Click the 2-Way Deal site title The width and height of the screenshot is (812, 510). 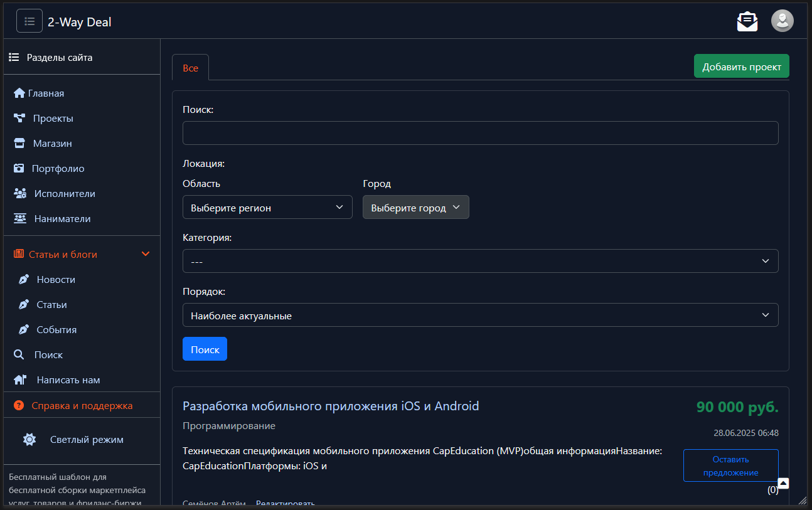pyautogui.click(x=80, y=22)
